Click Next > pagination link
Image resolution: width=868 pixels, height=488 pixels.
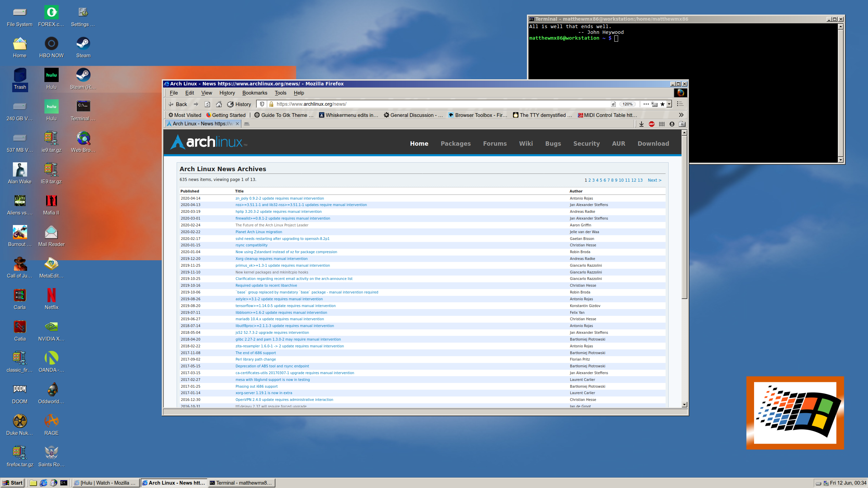click(654, 180)
